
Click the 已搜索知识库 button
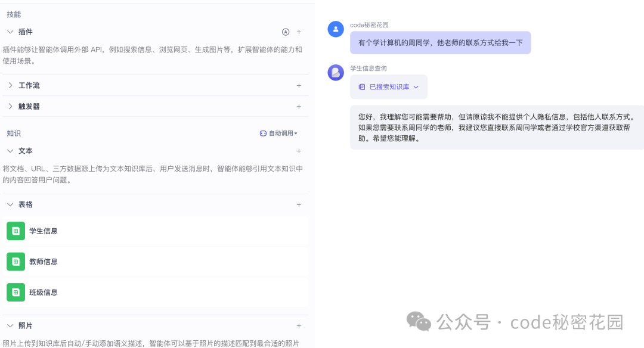point(388,86)
